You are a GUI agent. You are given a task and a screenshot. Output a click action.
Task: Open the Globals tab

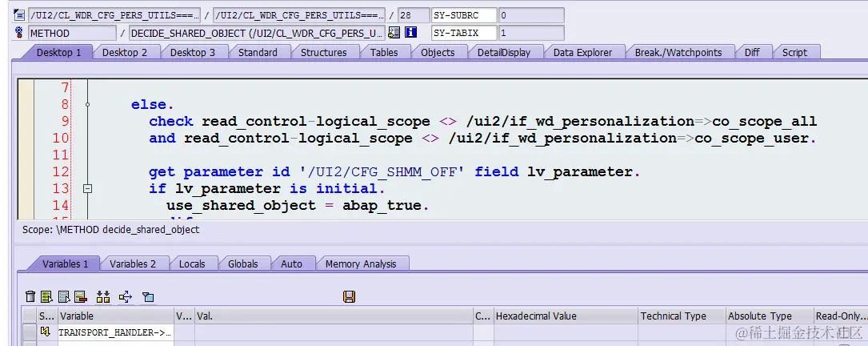coord(243,264)
